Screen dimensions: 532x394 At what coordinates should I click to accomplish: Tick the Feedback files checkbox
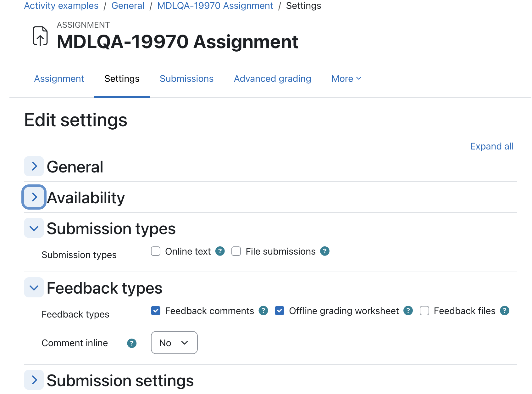424,311
